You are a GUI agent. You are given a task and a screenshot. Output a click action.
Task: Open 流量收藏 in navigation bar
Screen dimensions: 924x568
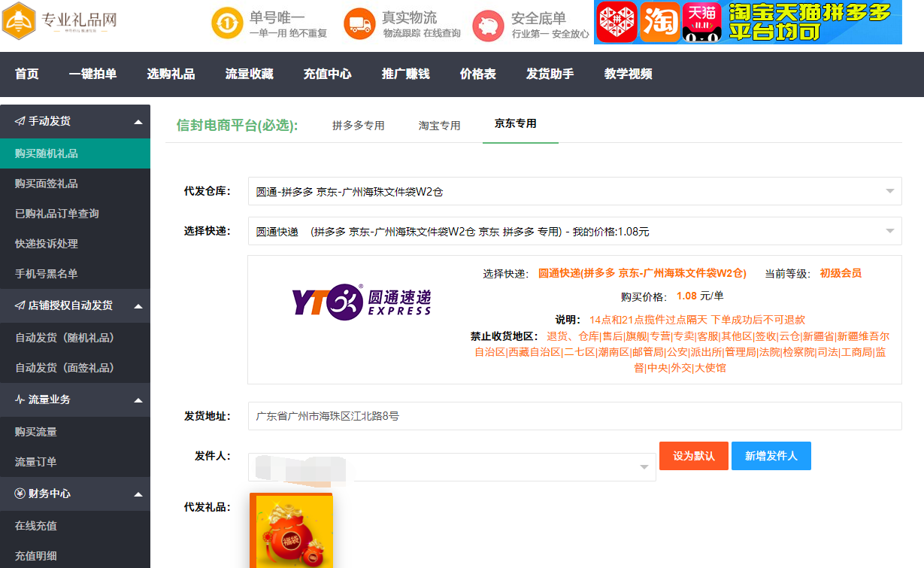pos(249,74)
